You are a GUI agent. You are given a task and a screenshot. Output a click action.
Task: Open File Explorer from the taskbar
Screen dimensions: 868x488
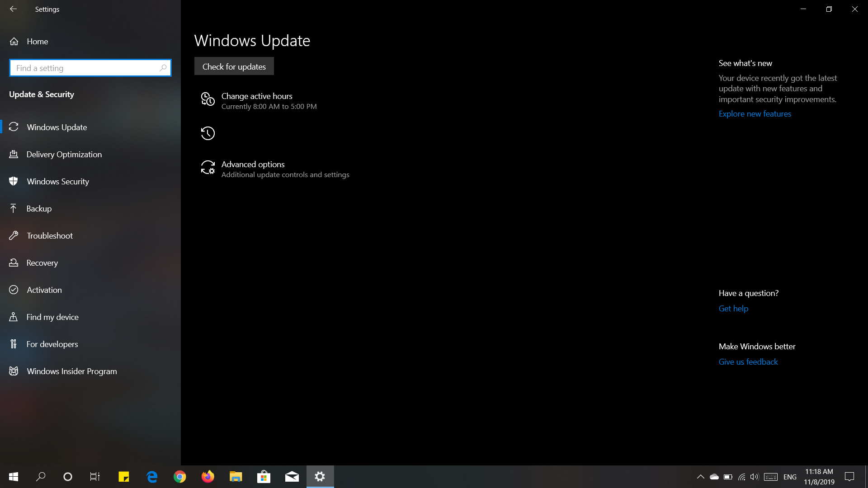[236, 477]
